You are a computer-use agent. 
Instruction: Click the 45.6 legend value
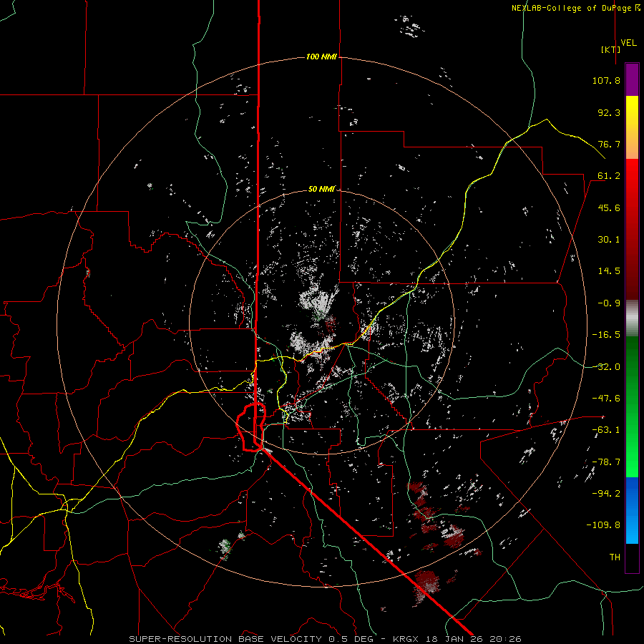609,208
